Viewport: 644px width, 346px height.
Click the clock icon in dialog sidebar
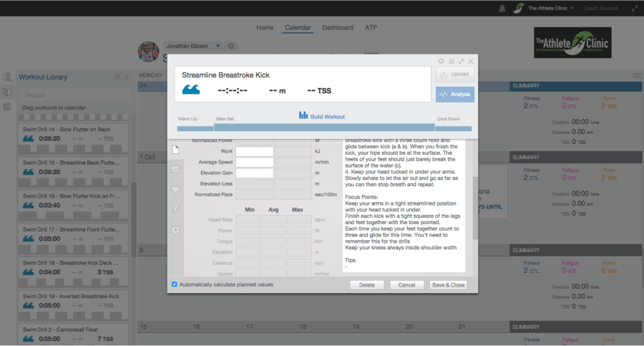point(175,230)
